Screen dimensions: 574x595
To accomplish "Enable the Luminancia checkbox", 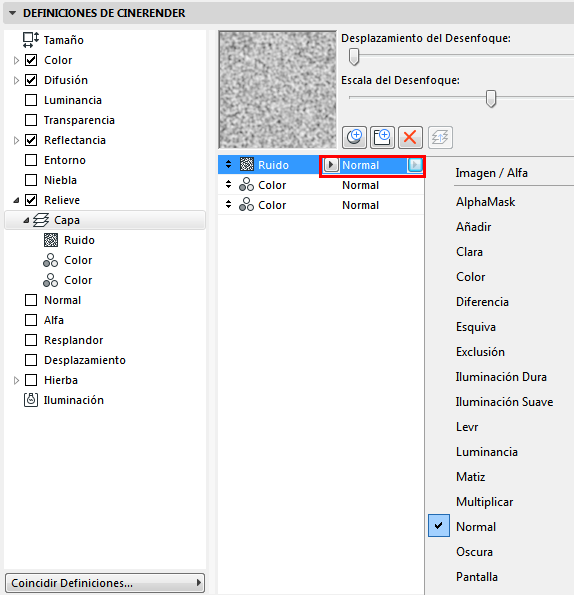I will (31, 100).
